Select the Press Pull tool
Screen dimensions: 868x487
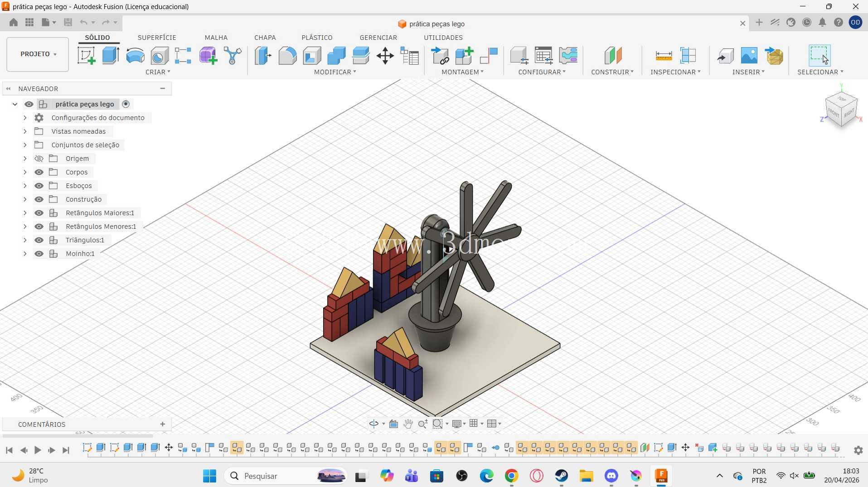tap(263, 56)
